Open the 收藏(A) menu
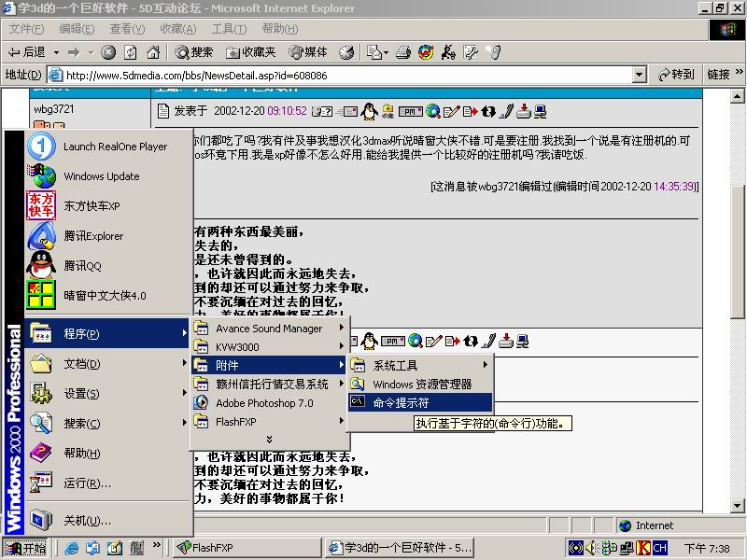The width and height of the screenshot is (747, 560). pos(178,29)
